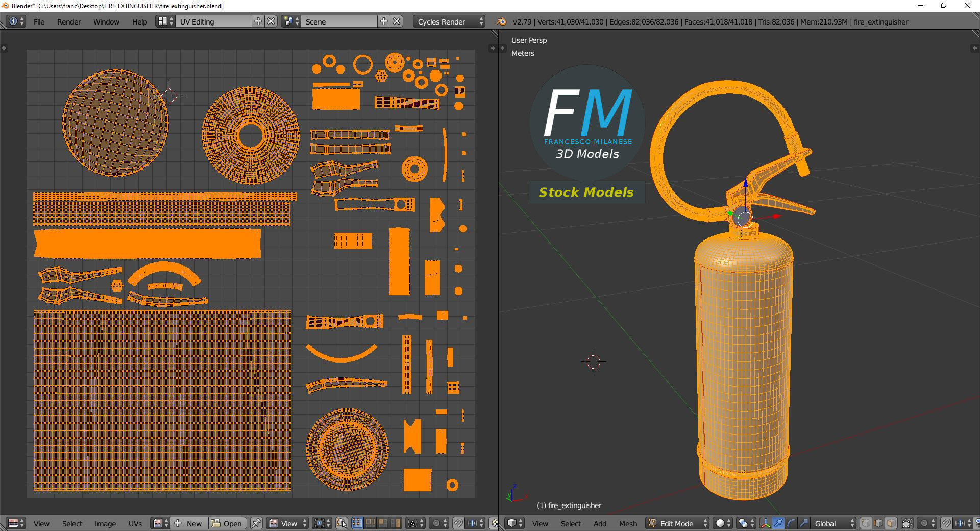Screen dimensions: 980x531
Task: Open 3D View editor type selector
Action: [x=515, y=523]
